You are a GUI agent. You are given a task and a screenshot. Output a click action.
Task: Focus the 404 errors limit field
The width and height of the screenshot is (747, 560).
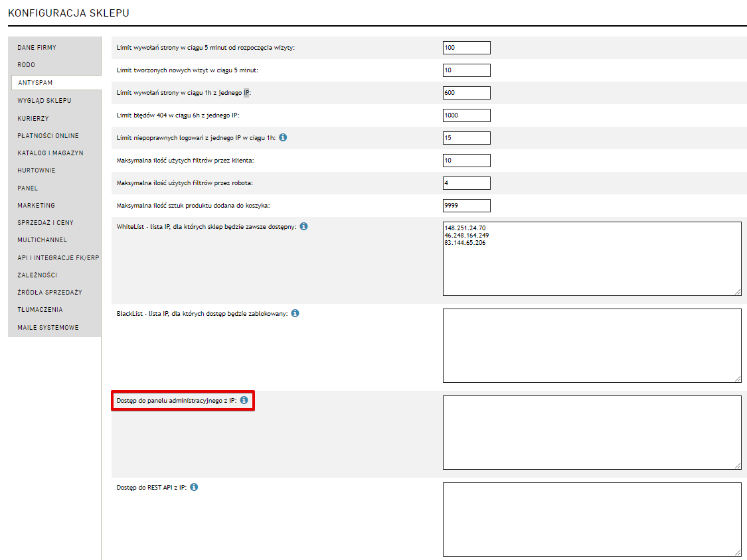[466, 115]
